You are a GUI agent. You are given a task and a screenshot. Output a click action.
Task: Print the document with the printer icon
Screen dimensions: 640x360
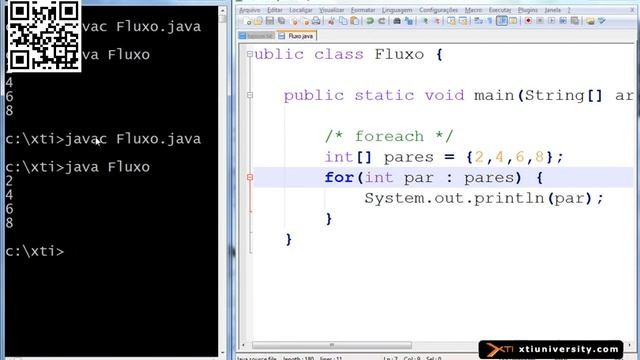coord(316,21)
